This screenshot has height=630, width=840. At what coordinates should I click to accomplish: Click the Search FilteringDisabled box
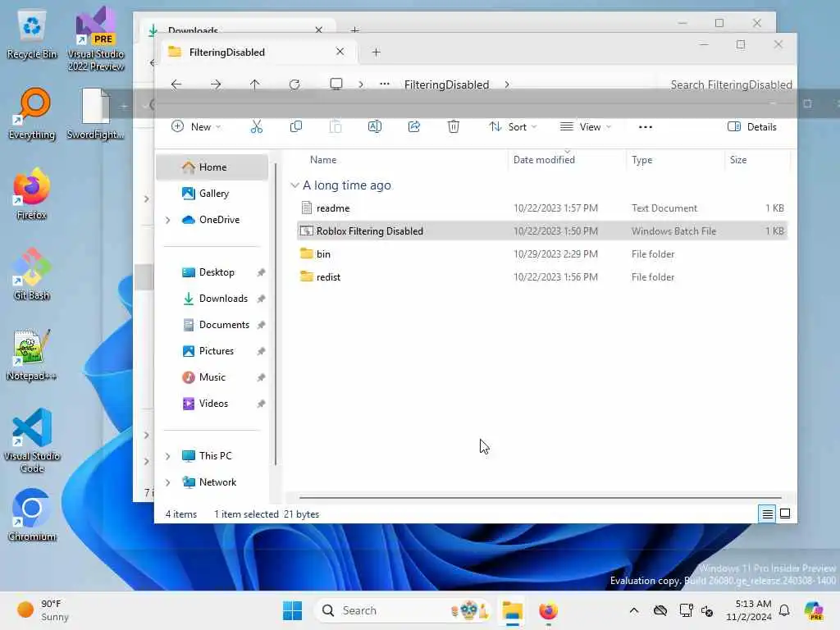tap(731, 84)
